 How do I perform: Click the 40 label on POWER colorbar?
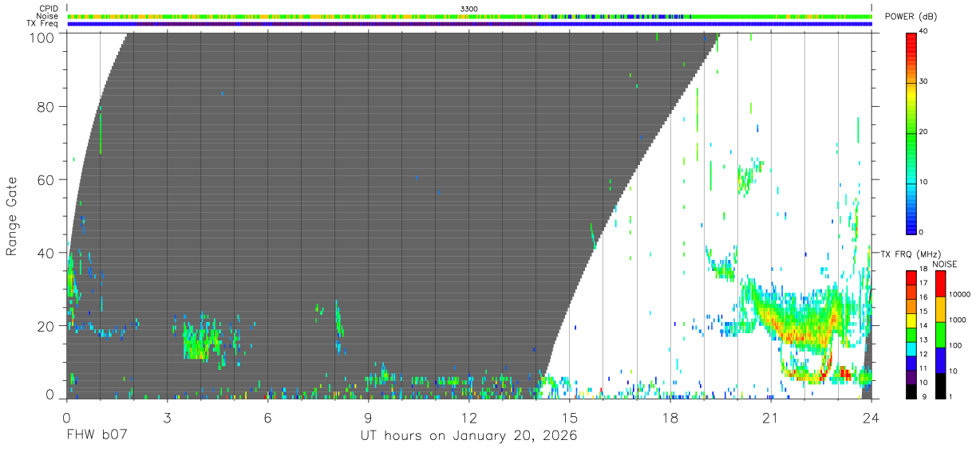pos(925,31)
